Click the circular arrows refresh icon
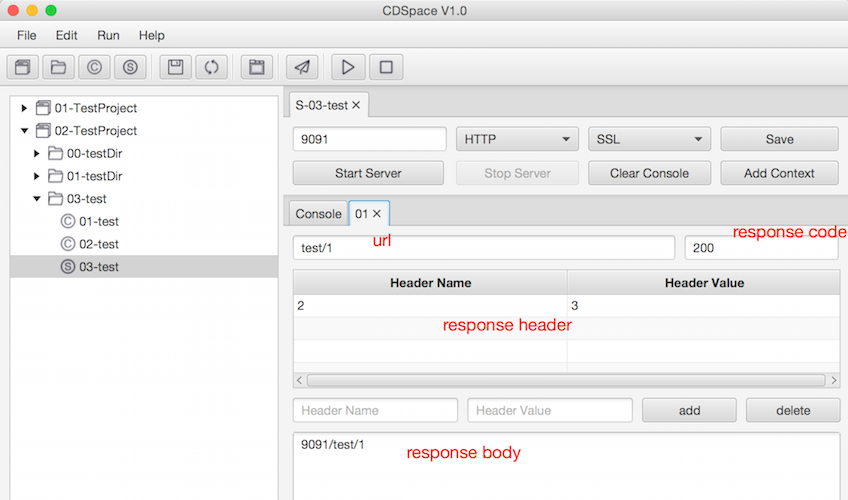Viewport: 848px width, 500px height. (x=211, y=68)
